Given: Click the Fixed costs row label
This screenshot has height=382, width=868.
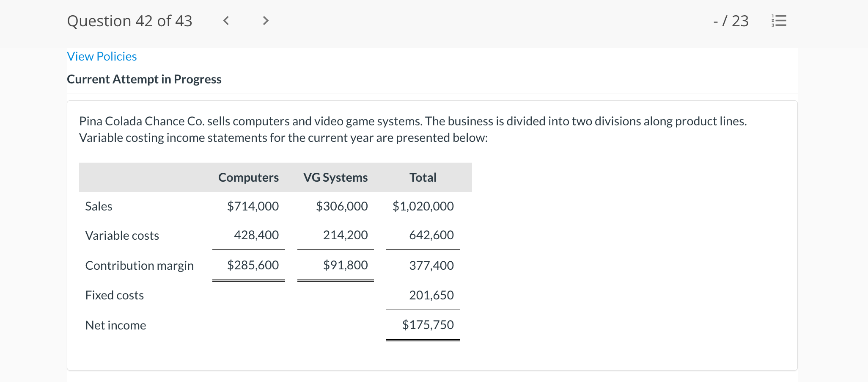Looking at the screenshot, I should click(115, 295).
